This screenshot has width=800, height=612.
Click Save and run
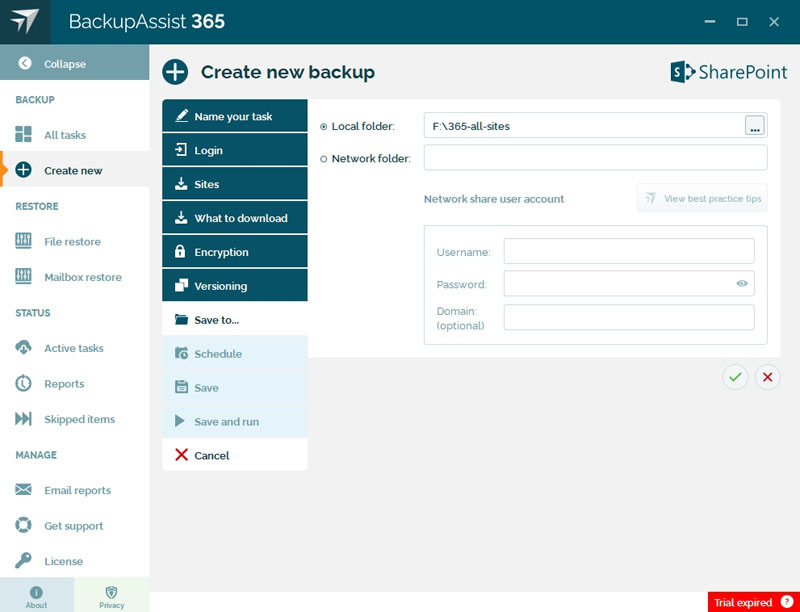pyautogui.click(x=235, y=421)
